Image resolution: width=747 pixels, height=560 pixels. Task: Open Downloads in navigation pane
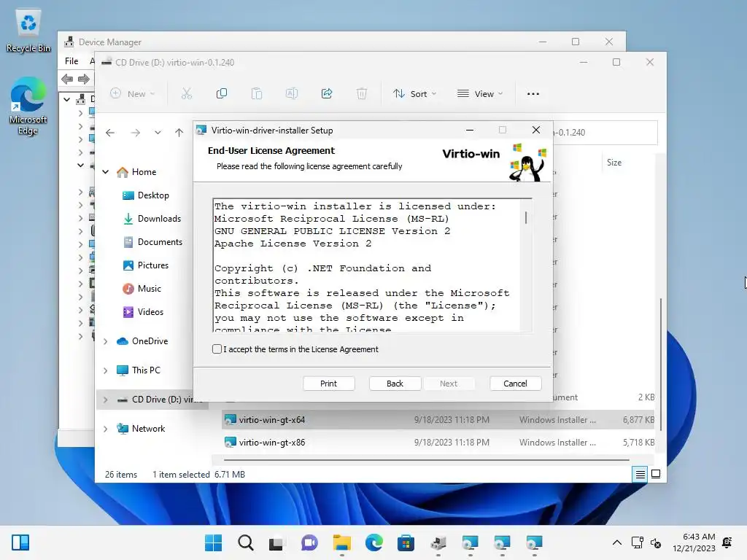tap(152, 219)
